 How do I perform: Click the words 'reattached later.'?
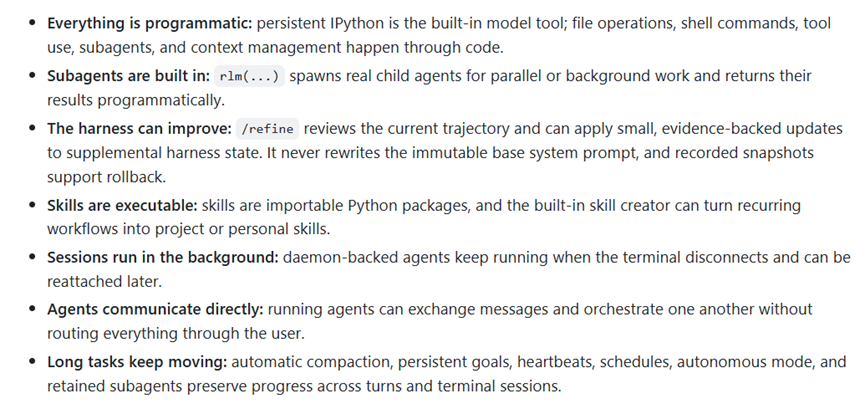click(104, 282)
